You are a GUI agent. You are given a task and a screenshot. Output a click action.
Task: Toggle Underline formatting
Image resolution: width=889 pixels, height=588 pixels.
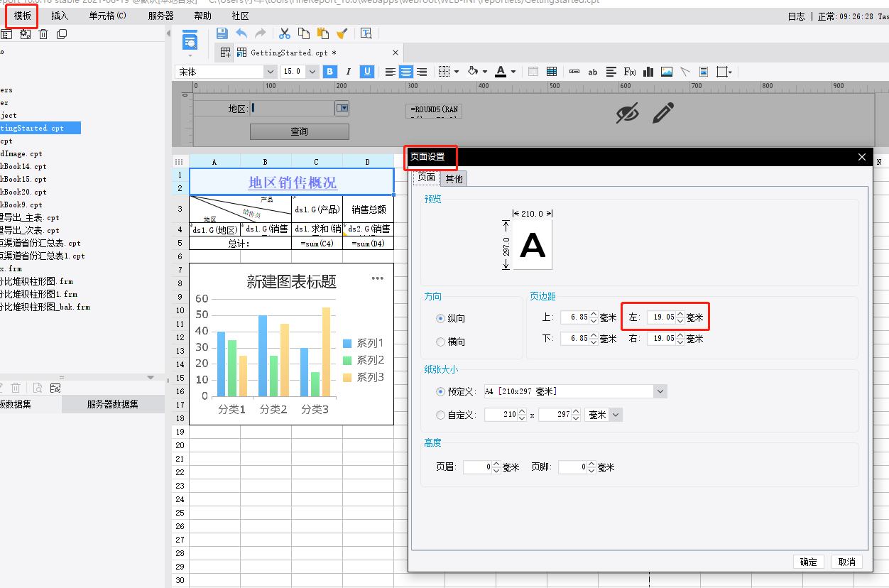pyautogui.click(x=367, y=72)
